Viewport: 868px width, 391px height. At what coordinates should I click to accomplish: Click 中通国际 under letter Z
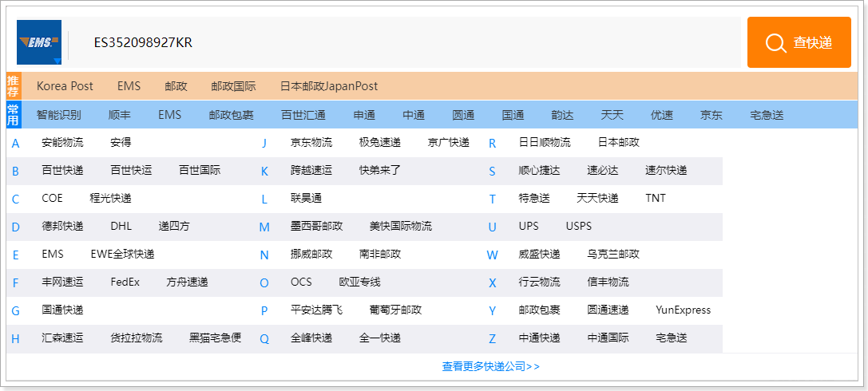pyautogui.click(x=608, y=338)
